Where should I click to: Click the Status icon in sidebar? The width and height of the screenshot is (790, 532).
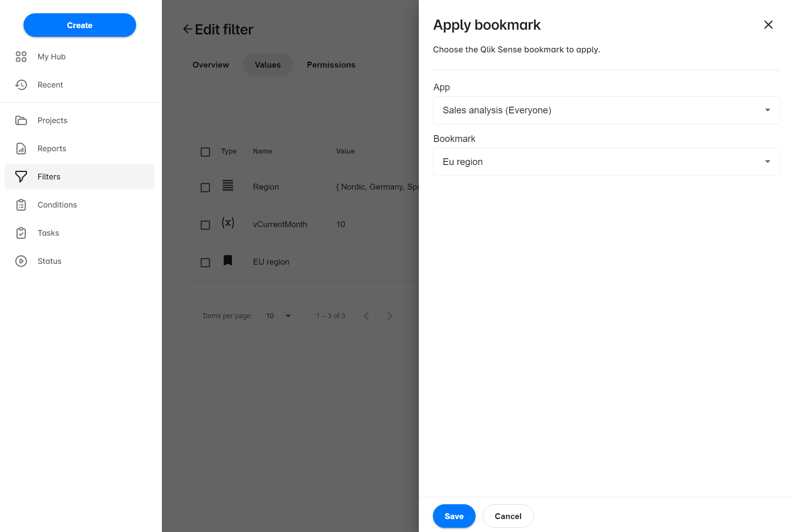[x=22, y=261]
